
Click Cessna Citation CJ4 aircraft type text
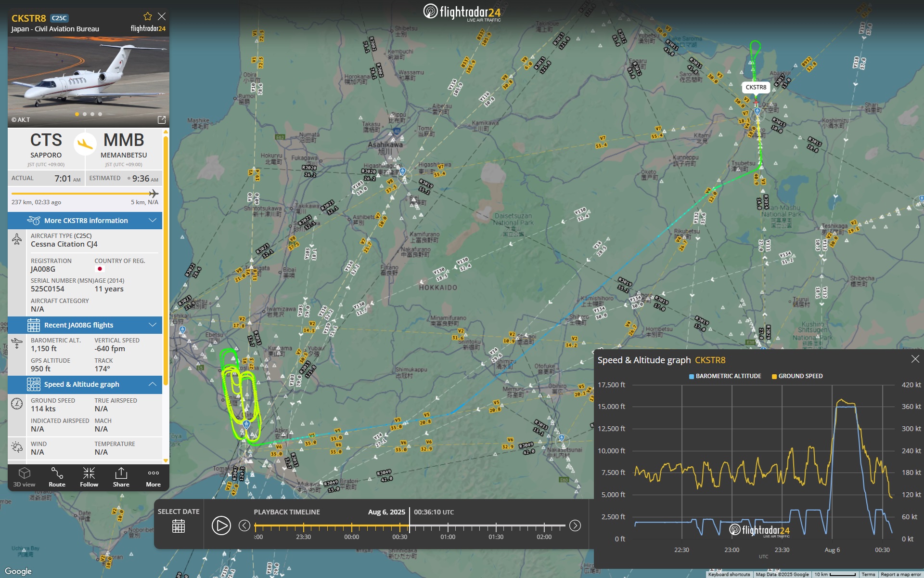64,244
